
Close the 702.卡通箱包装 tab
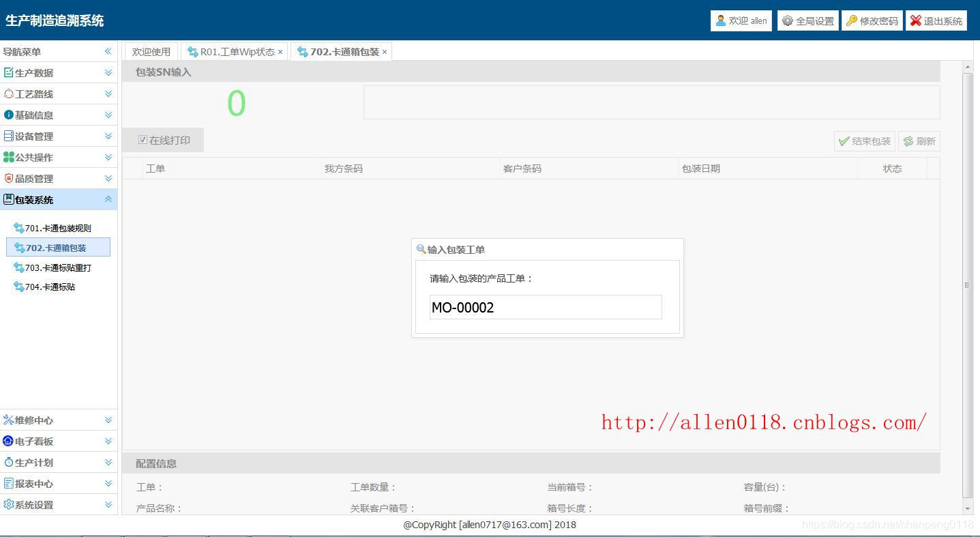point(385,52)
